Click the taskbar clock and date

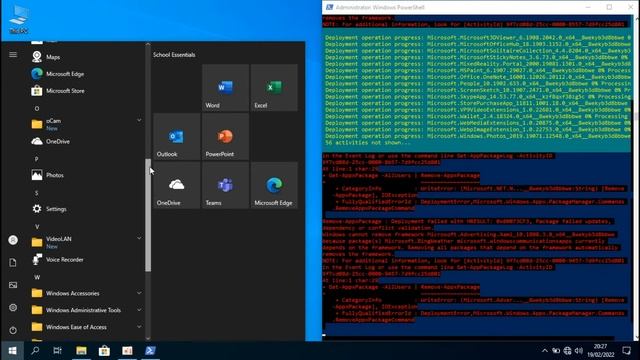(600, 351)
